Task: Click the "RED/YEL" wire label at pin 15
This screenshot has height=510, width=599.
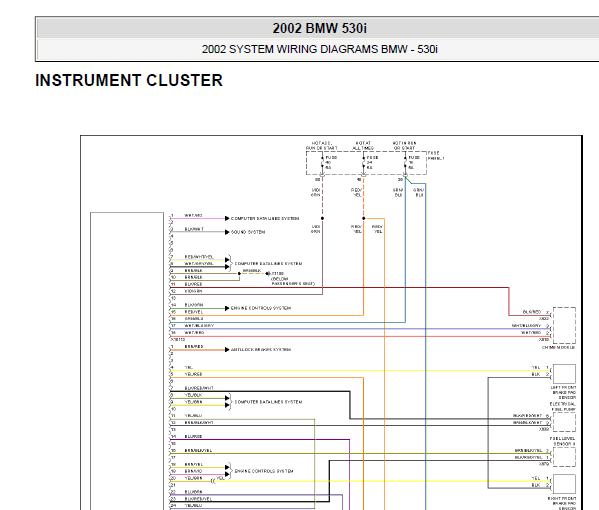Action: click(194, 312)
